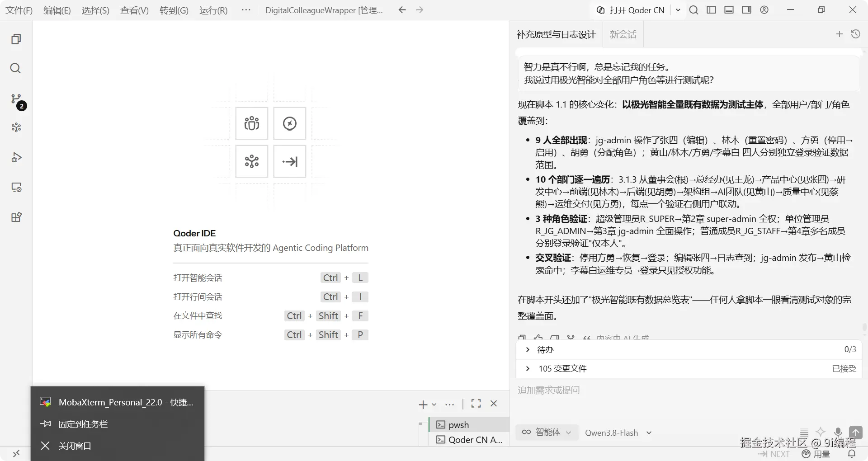868x461 pixels.
Task: Click 打开 Qoder CN button
Action: pos(631,10)
